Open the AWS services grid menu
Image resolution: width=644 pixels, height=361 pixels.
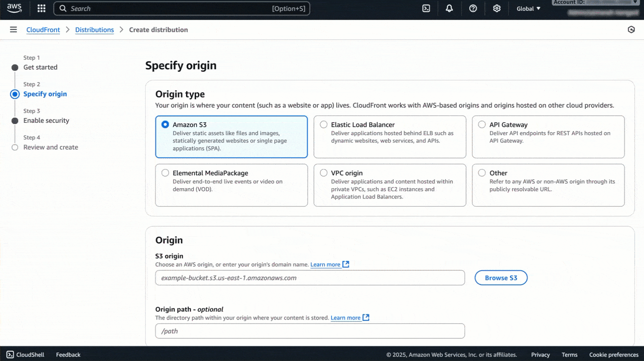click(41, 8)
